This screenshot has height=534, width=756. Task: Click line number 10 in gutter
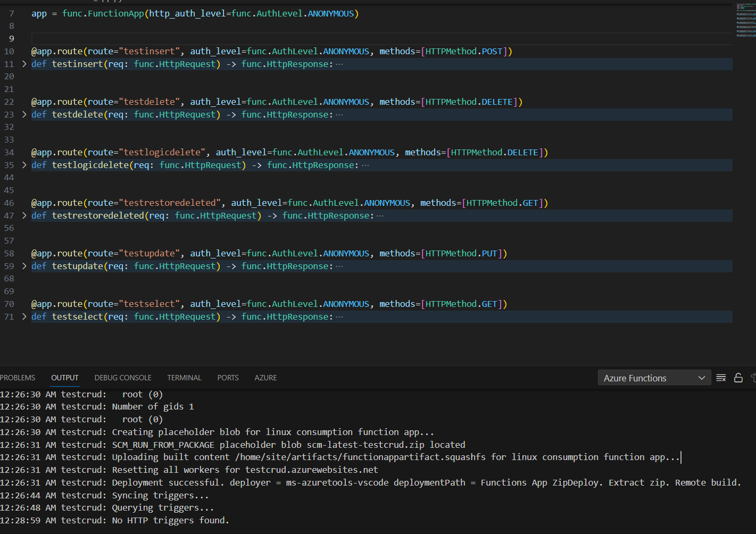point(9,51)
